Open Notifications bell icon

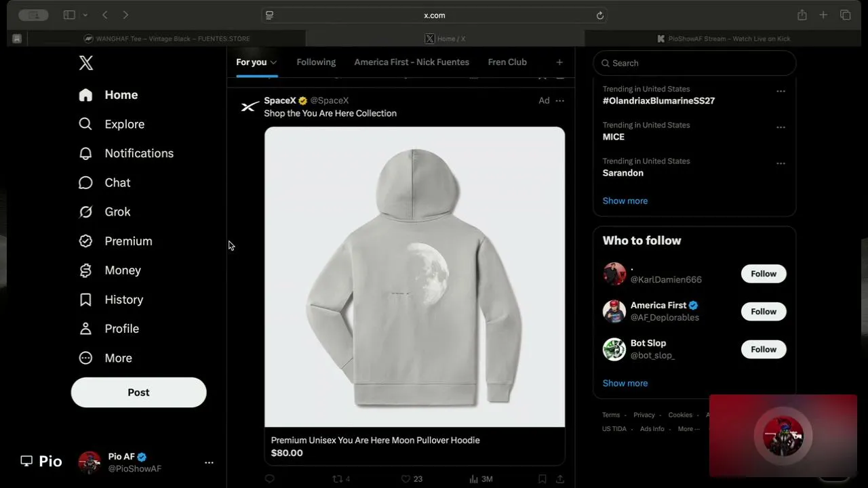click(x=85, y=154)
